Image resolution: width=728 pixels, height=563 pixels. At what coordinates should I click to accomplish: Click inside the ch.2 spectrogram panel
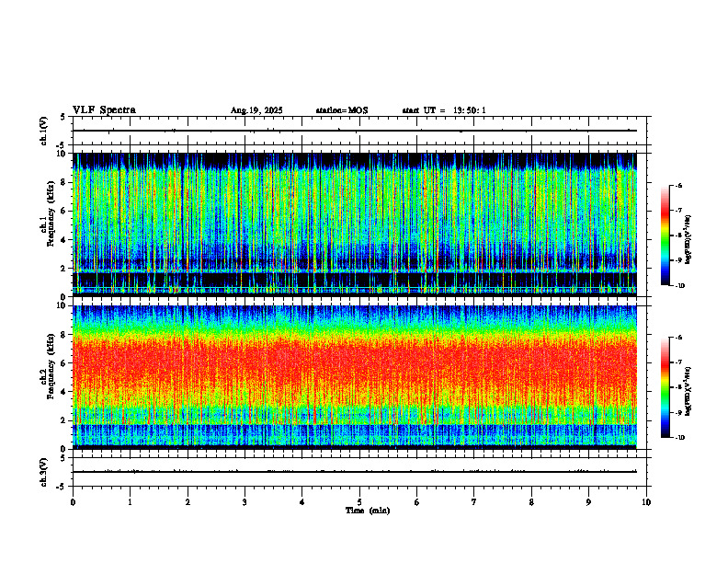[x=354, y=377]
